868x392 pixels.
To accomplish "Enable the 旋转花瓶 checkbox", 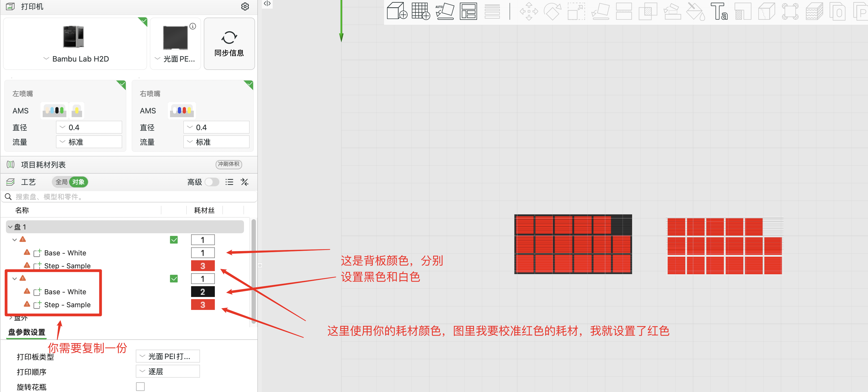I will (x=141, y=387).
